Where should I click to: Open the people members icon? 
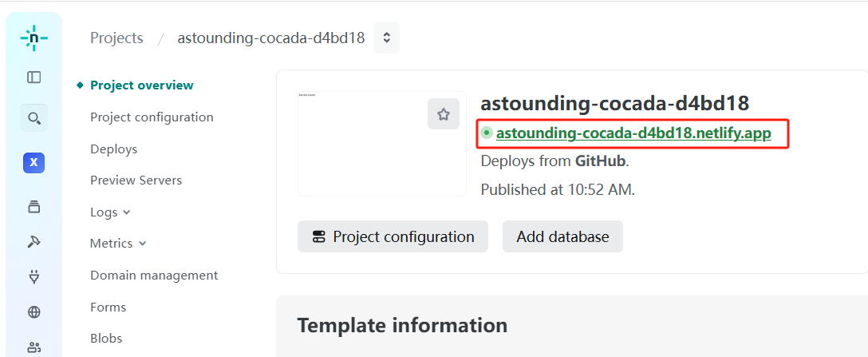[34, 347]
